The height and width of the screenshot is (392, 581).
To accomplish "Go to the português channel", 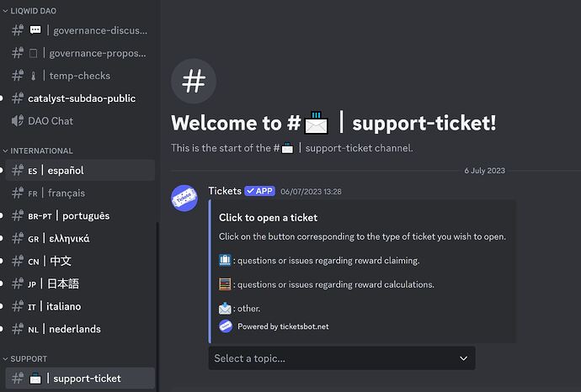I will pos(80,215).
